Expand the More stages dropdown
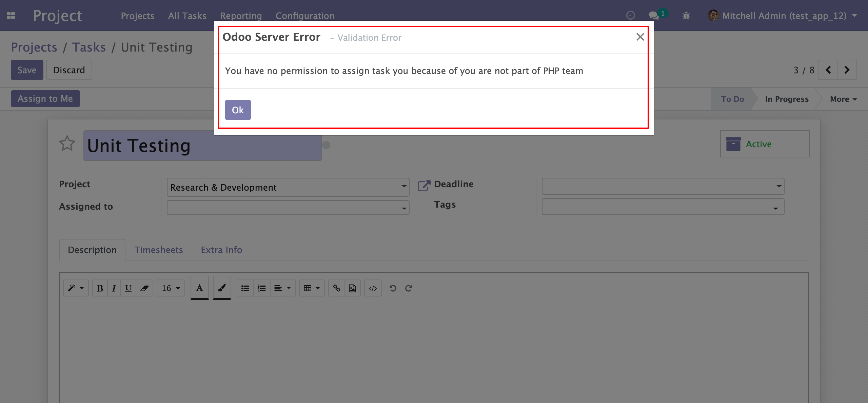868x403 pixels. [843, 99]
